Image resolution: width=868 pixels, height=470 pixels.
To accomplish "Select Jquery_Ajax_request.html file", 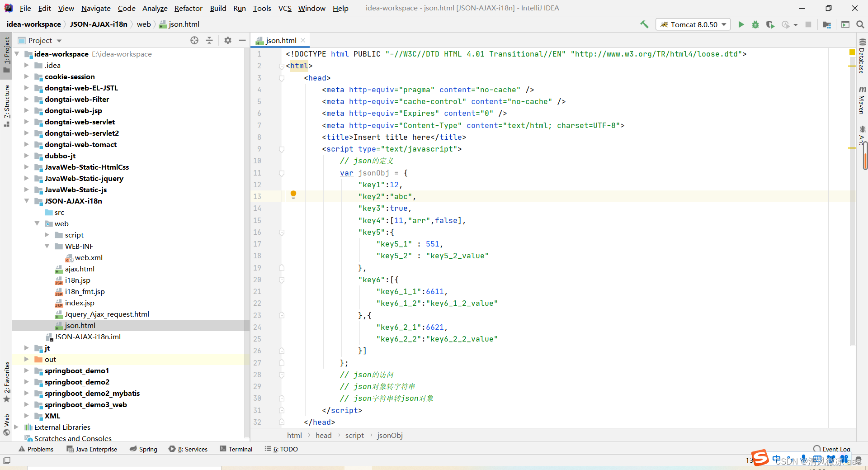I will coord(107,314).
